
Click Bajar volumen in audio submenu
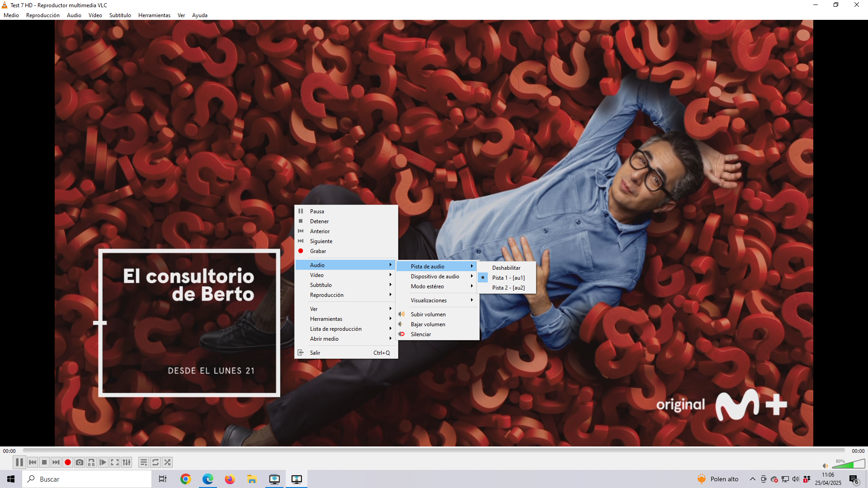[438, 324]
